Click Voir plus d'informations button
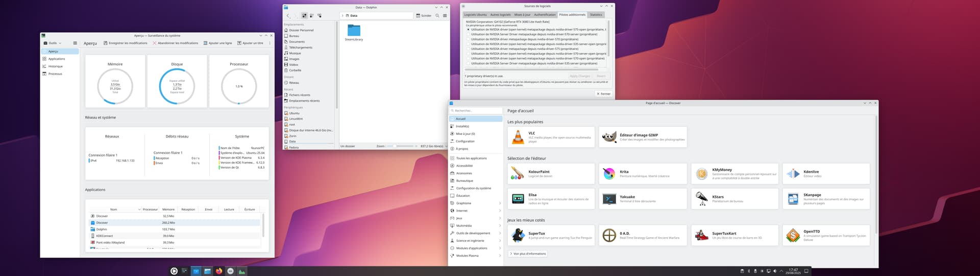This screenshot has width=980, height=276. pyautogui.click(x=528, y=254)
